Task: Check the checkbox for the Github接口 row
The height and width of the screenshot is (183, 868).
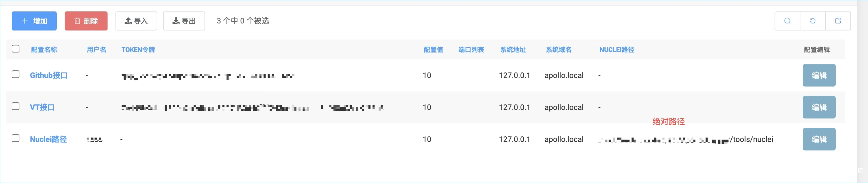Action: tap(15, 75)
